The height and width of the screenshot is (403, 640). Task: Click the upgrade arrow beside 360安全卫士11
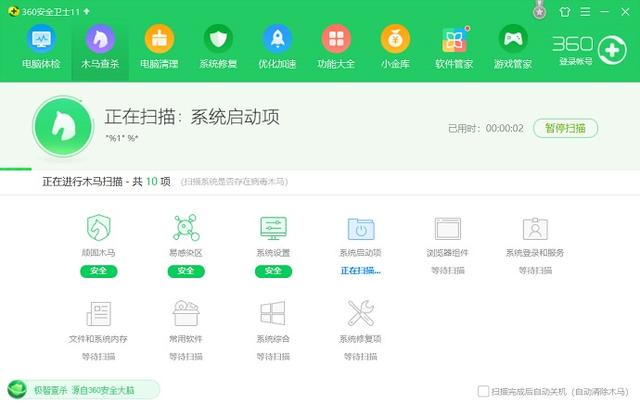point(87,11)
